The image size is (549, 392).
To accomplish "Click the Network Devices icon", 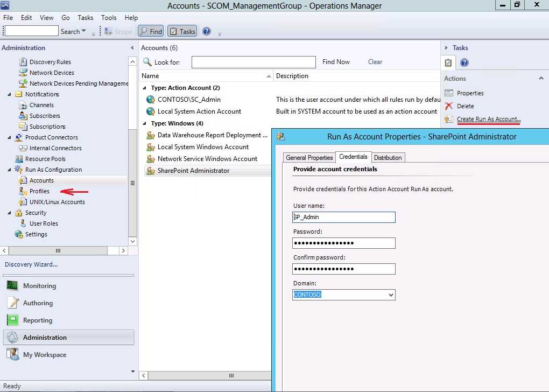I will point(23,73).
